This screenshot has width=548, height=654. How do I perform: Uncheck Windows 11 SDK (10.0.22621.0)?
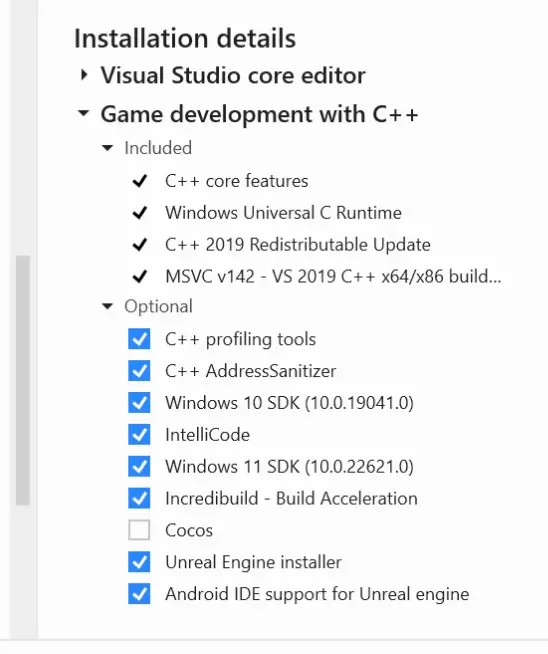[139, 466]
